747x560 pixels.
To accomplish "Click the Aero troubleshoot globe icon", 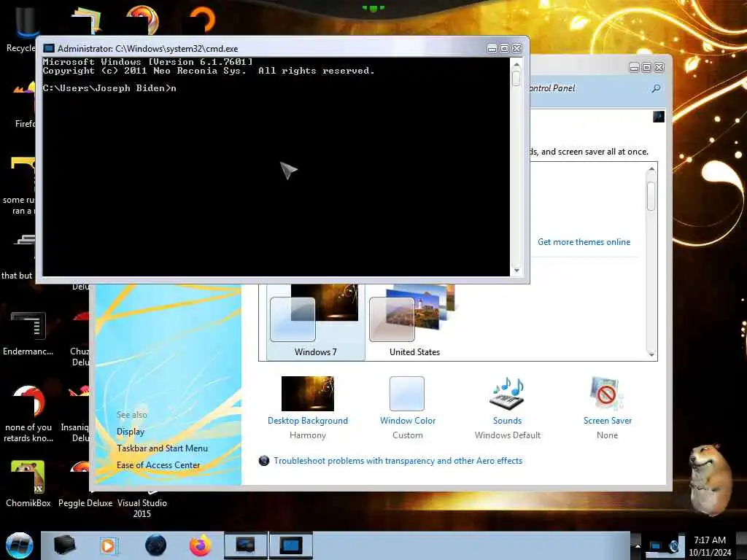I will tap(264, 461).
